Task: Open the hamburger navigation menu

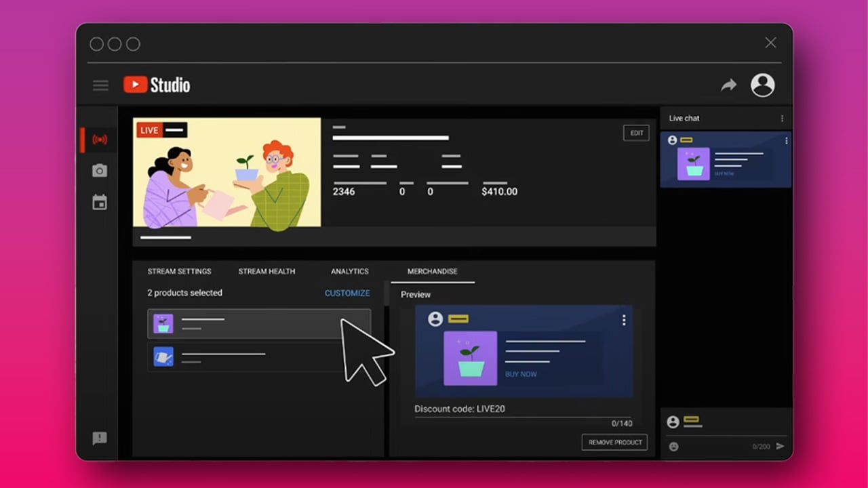Action: 100,85
